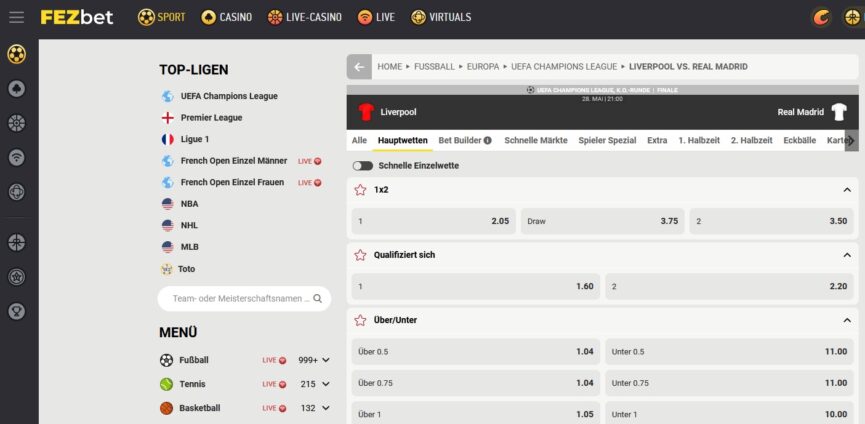Expand the Tennis menu chevron
Screen dimensions: 865x424
coord(326,384)
